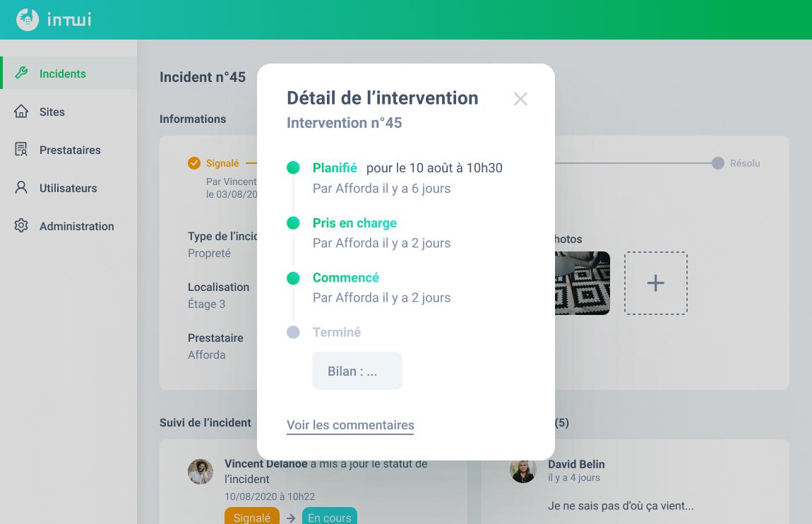Click "pour le 10 août à 10h30" text
Screen dimensions: 812x524
[434, 168]
